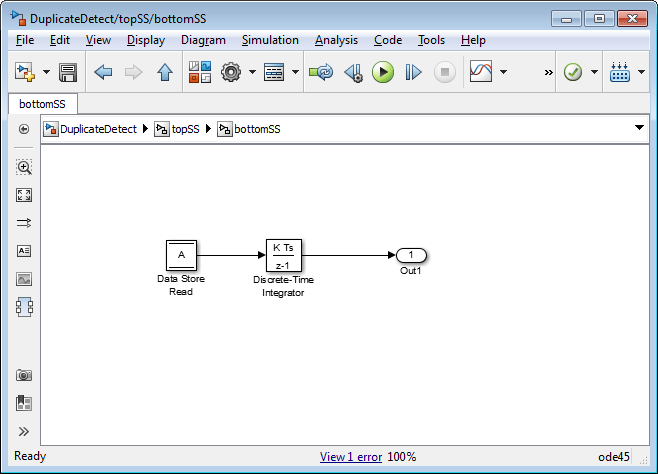Open the Simulation menu

coord(270,40)
